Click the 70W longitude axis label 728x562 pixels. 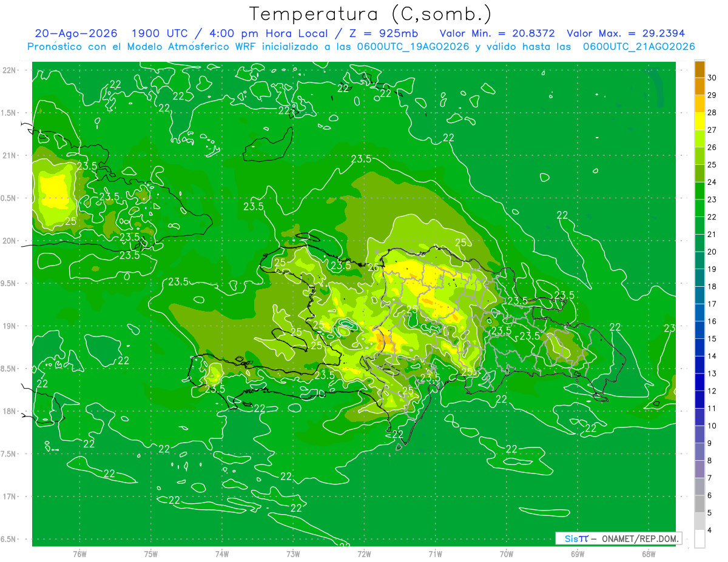507,554
